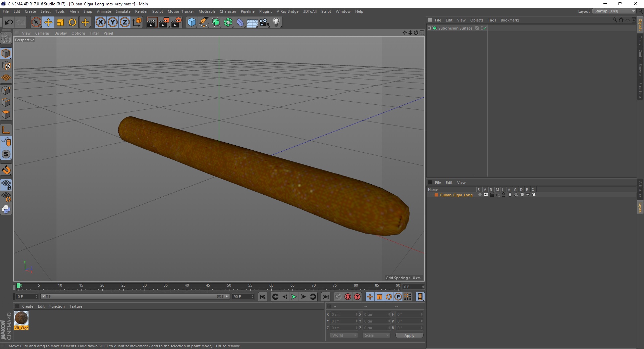Switch the coordinate system icon
644x349 pixels.
pos(137,22)
